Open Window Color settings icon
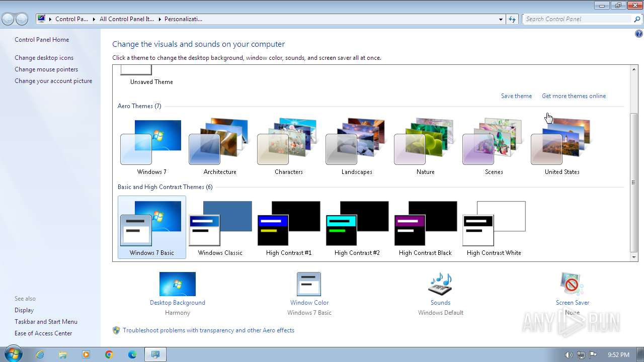The image size is (644, 362). tap(309, 284)
